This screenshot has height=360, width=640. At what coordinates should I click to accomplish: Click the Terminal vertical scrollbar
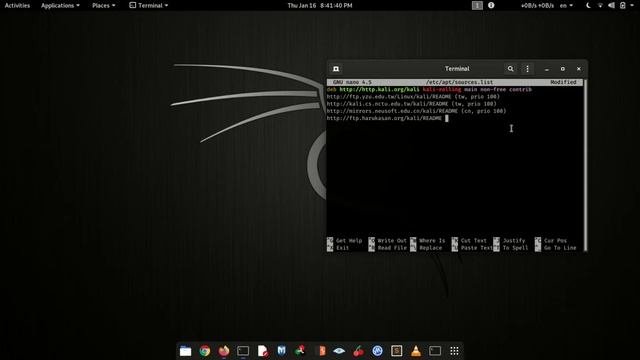point(585,165)
